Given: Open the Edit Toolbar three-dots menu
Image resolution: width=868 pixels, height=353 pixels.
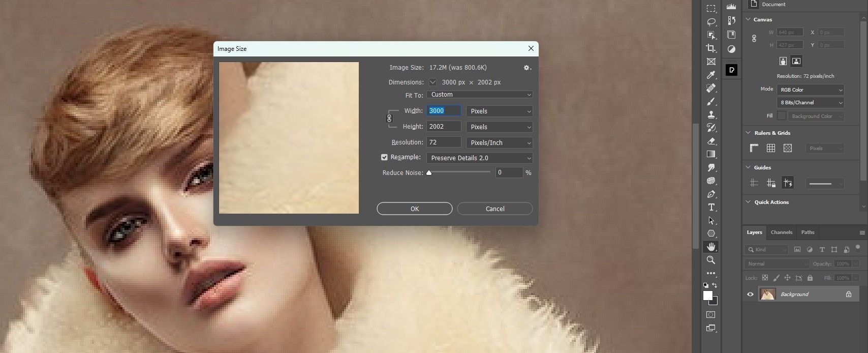Looking at the screenshot, I should (711, 273).
